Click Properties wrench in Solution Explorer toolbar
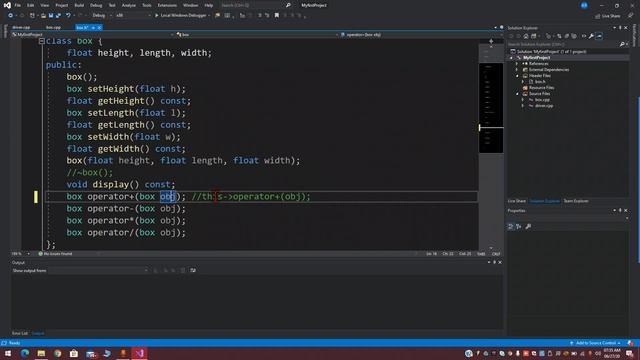Screen dimensions: 640x360 click(591, 36)
